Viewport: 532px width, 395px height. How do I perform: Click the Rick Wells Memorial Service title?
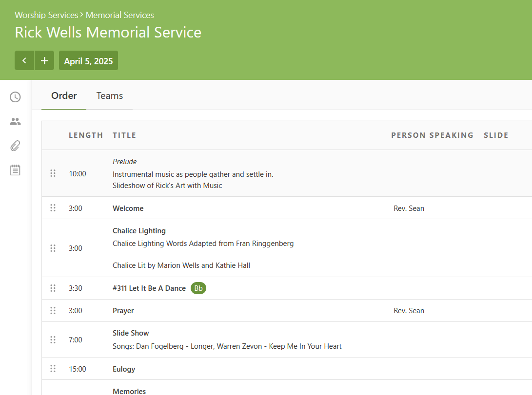108,33
